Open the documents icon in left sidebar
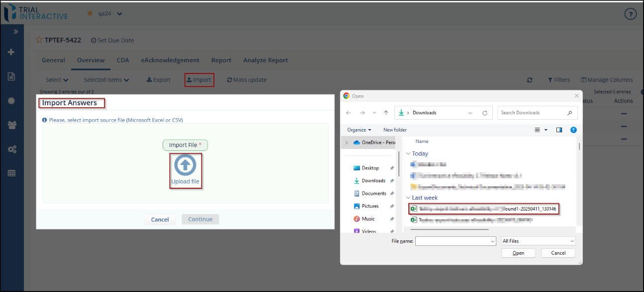The width and height of the screenshot is (644, 292). pos(11,76)
